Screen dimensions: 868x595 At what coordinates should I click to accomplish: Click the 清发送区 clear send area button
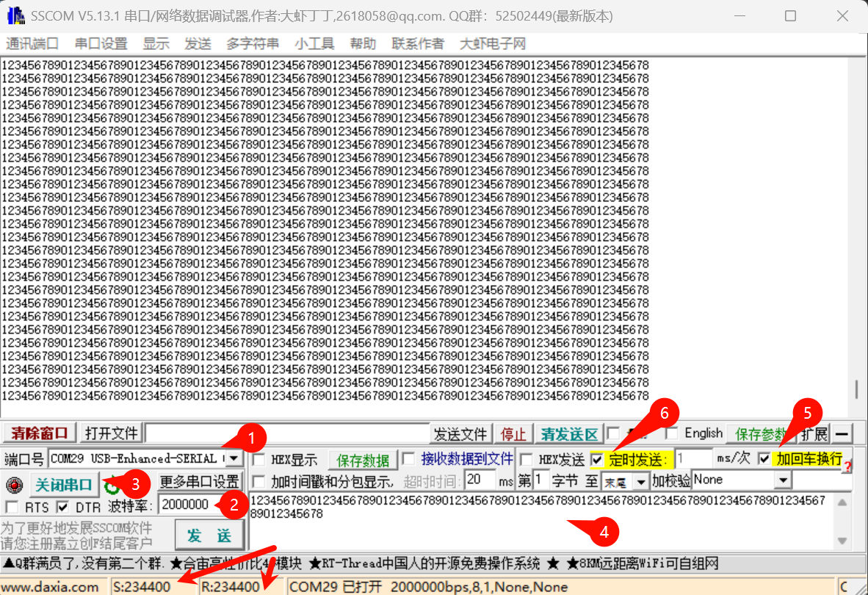[569, 434]
